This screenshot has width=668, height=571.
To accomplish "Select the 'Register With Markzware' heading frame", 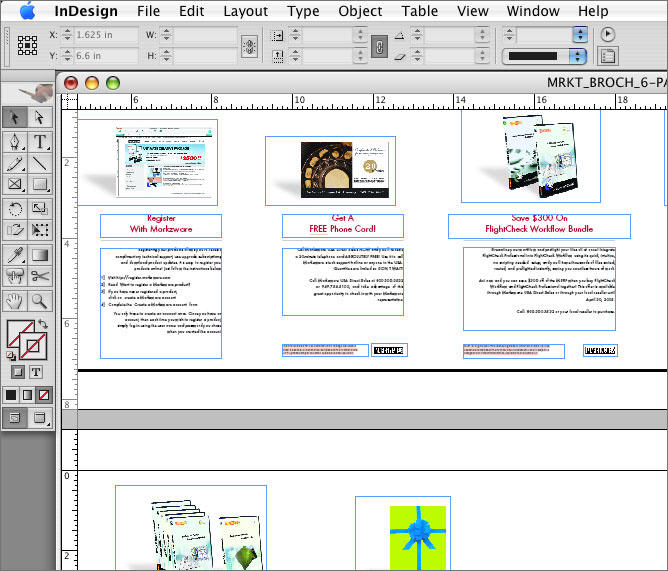I will click(x=161, y=226).
